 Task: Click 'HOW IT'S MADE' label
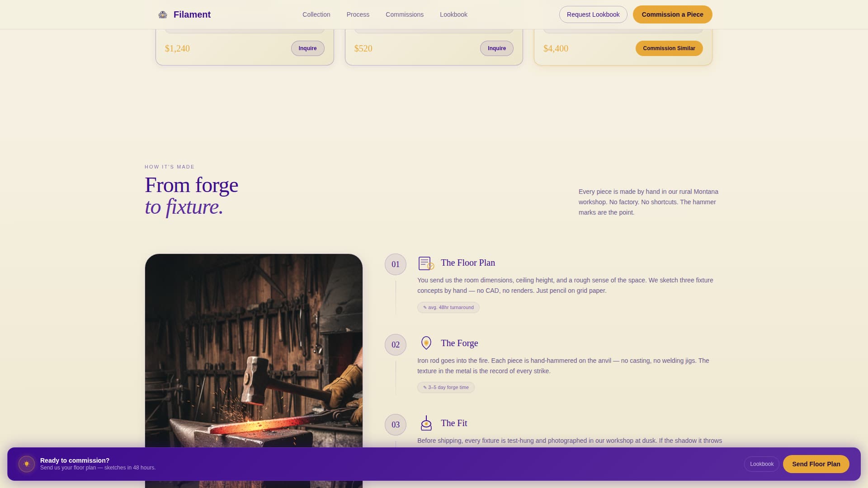click(x=170, y=167)
